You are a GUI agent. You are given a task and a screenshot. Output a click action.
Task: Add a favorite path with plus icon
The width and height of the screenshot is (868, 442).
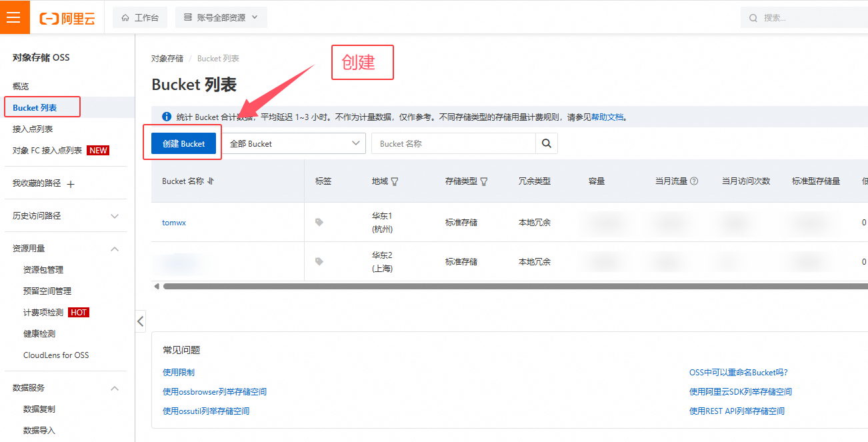click(71, 184)
